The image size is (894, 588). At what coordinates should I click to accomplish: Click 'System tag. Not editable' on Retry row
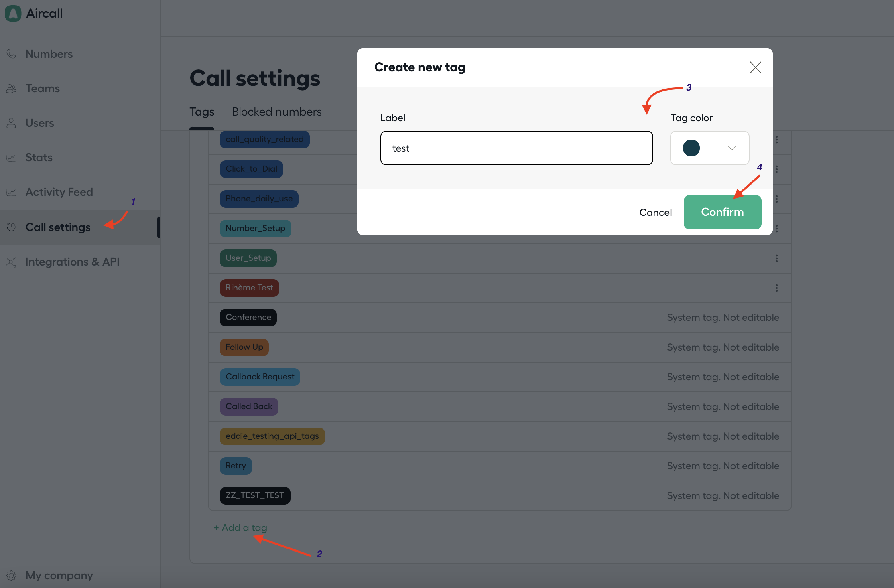[x=723, y=466]
